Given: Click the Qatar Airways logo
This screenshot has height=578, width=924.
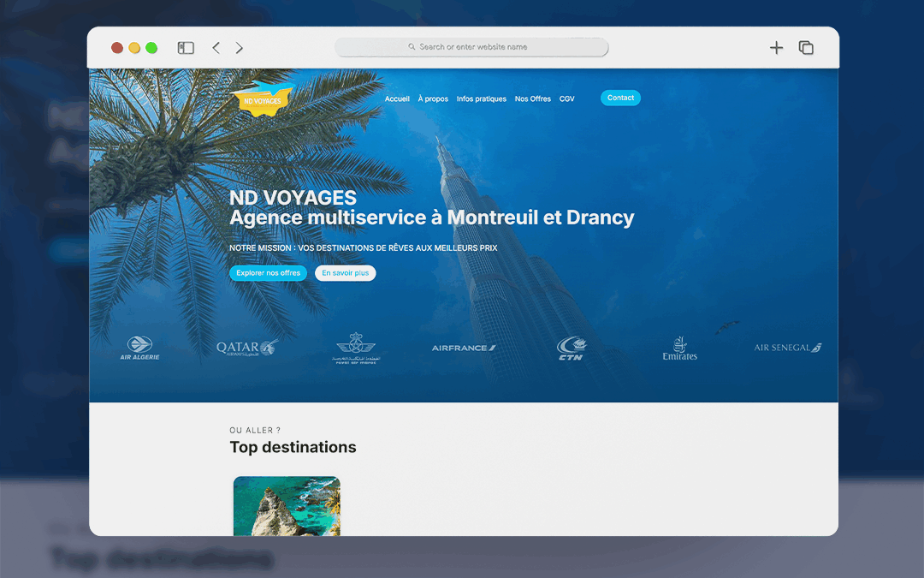Looking at the screenshot, I should [247, 348].
